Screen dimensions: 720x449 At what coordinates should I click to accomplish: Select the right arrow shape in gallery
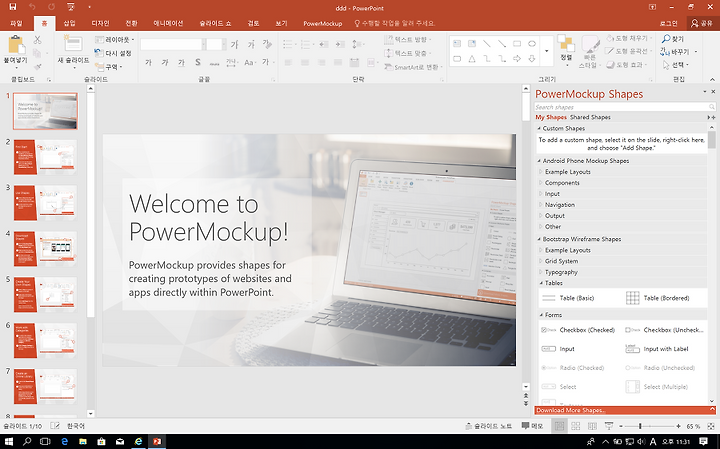click(517, 59)
